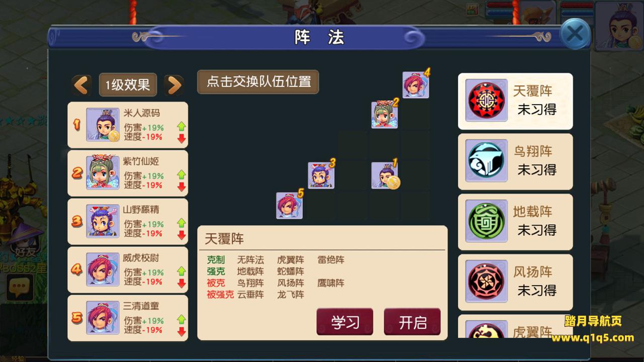This screenshot has height=362, width=644.
Task: Click the grid avatar numbered 4
Action: (x=416, y=84)
